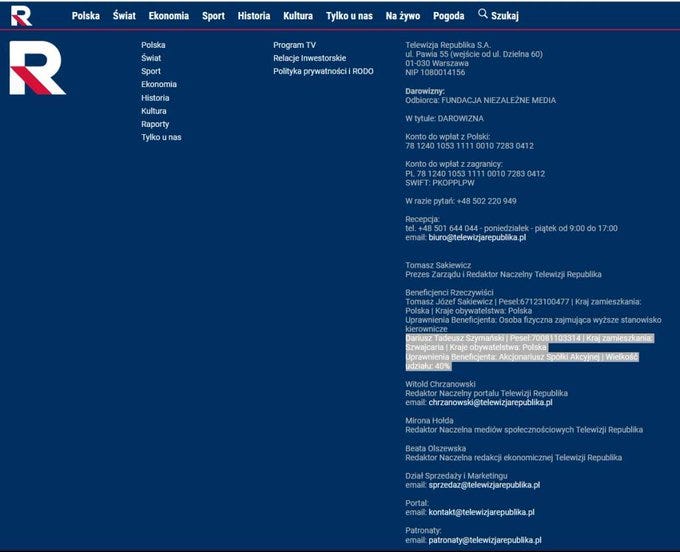
Task: Follow the footer Polska link
Action: tap(153, 45)
